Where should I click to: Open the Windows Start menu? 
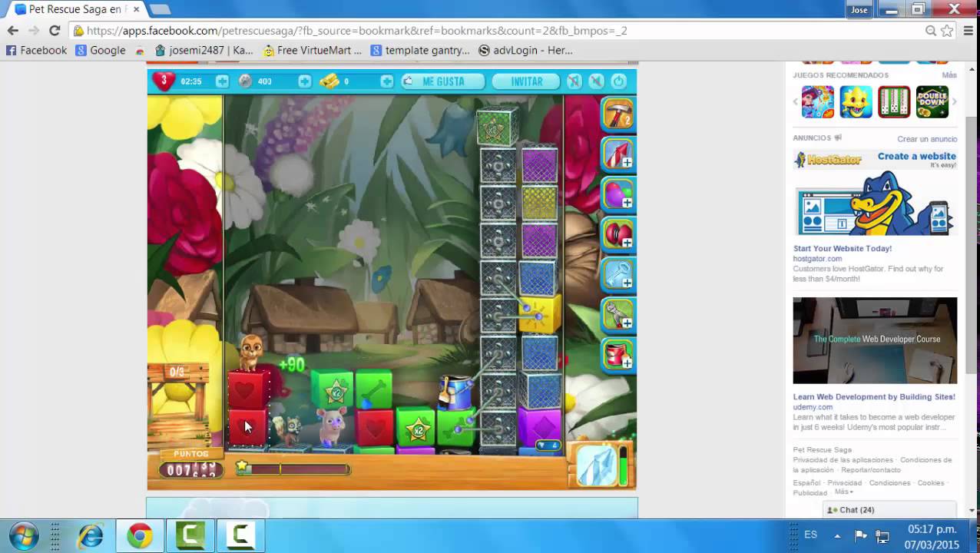tap(23, 535)
